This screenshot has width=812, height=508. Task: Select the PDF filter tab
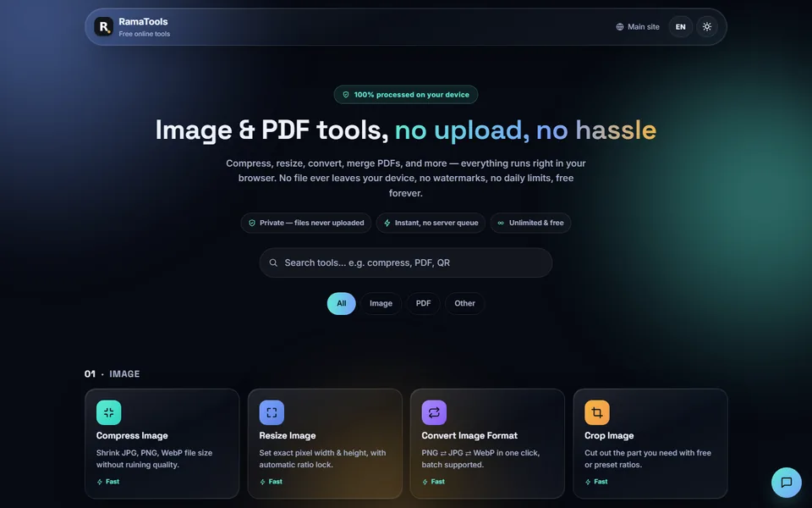tap(423, 304)
